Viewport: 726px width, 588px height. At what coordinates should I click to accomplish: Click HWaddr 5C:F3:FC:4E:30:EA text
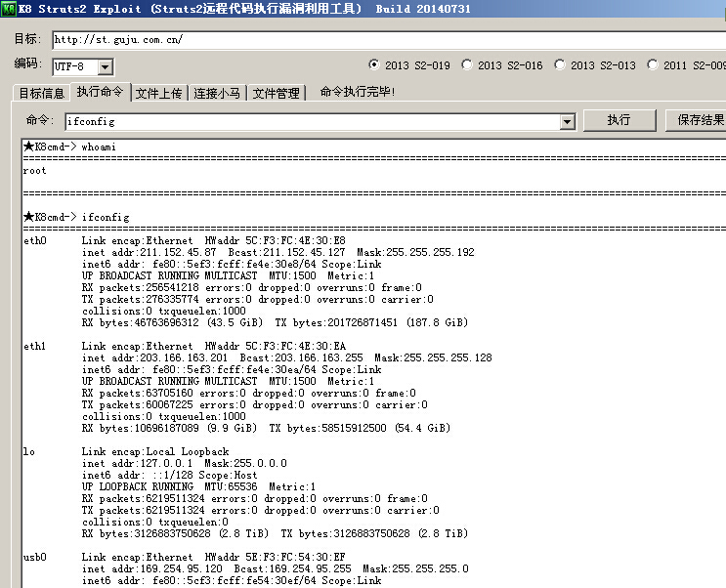click(275, 347)
